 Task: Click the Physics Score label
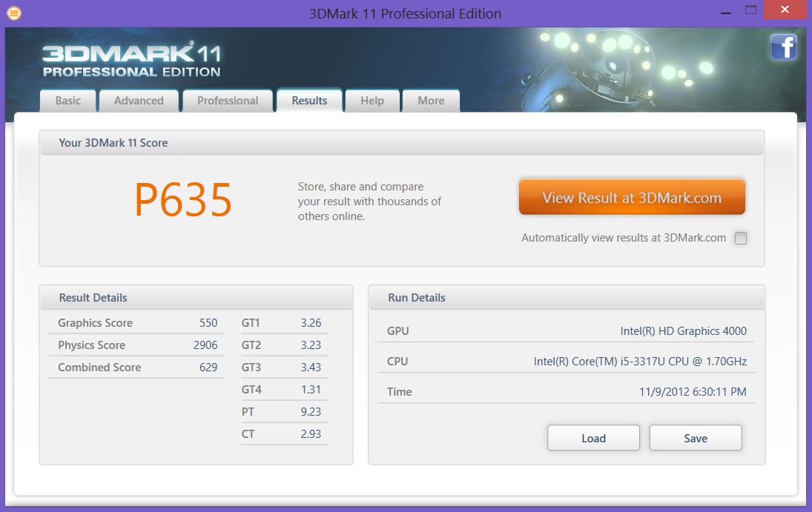pyautogui.click(x=92, y=345)
